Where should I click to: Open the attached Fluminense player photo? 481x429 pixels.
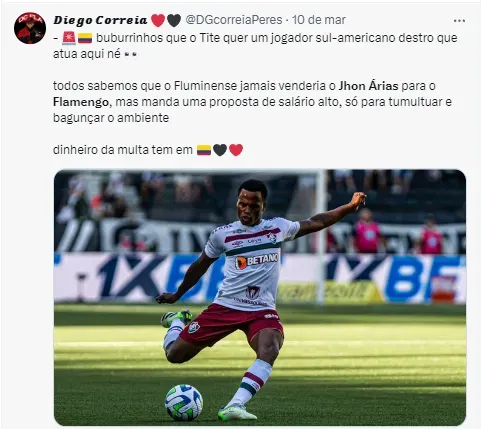[260, 298]
